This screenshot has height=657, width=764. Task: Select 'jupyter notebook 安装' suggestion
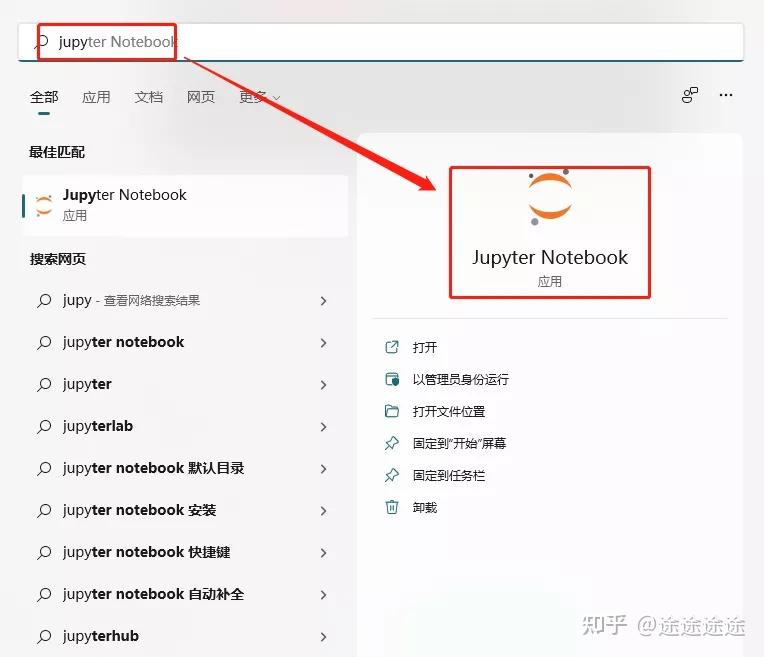point(139,510)
